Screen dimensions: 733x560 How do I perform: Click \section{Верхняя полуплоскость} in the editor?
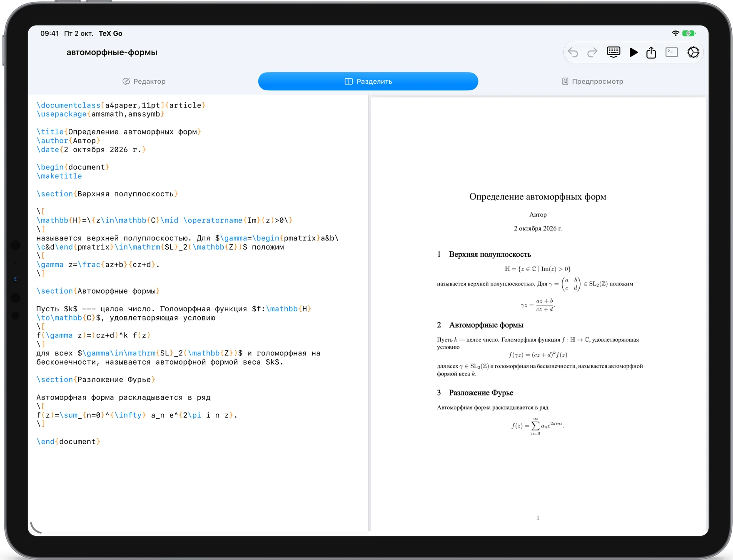(x=107, y=194)
